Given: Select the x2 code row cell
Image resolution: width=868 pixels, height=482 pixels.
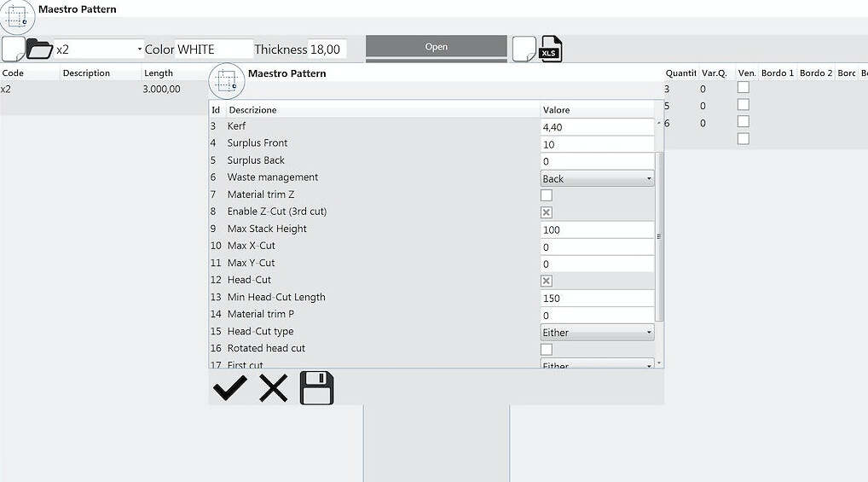Looking at the screenshot, I should point(5,89).
